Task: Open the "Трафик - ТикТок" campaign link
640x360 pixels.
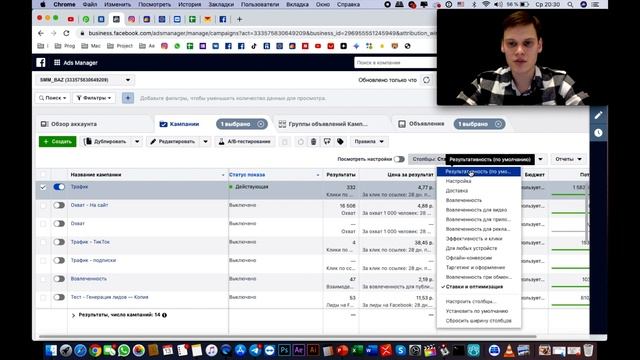Action: (x=90, y=242)
